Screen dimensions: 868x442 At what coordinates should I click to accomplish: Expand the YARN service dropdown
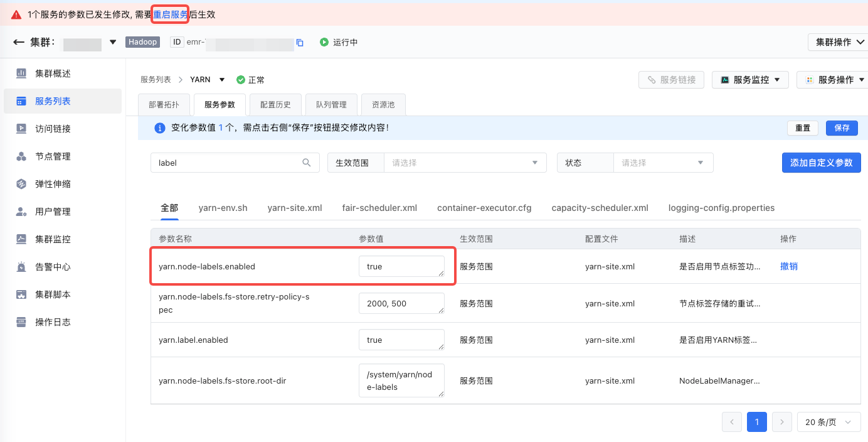coord(222,80)
